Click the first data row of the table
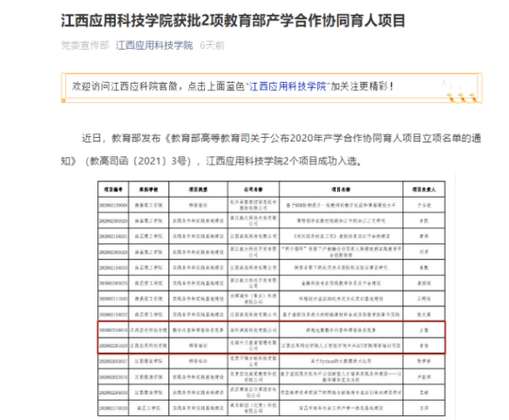This screenshot has width=509, height=420. click(271, 205)
